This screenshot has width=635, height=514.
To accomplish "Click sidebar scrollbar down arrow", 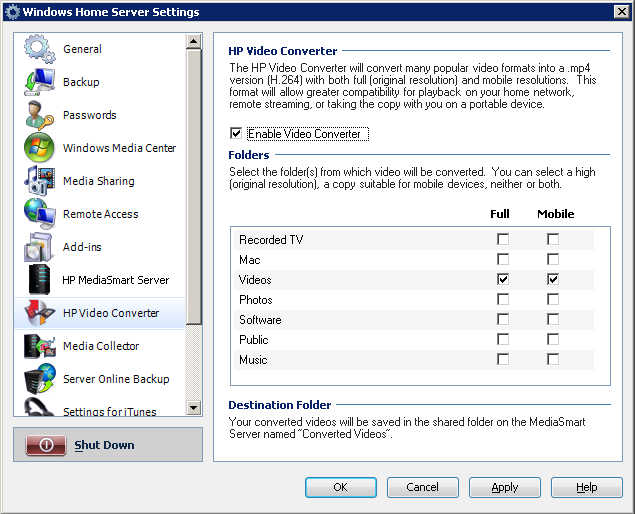I will [x=194, y=407].
